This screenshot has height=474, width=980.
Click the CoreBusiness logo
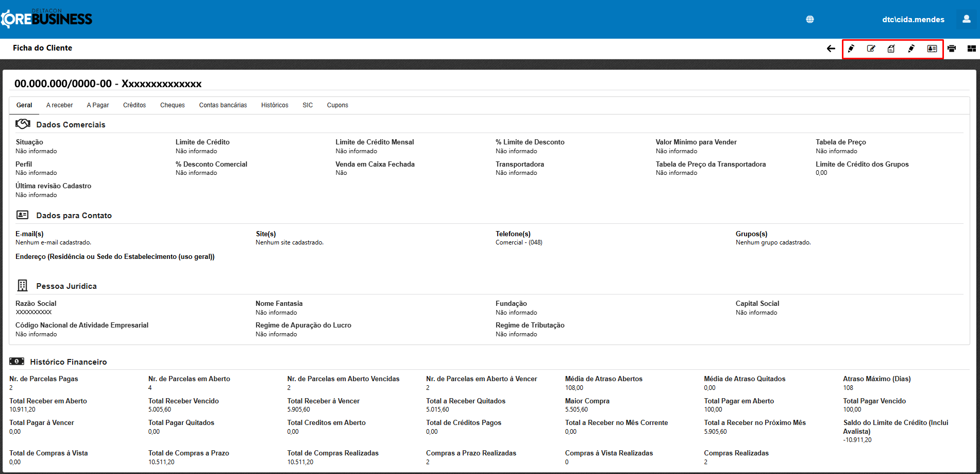click(x=46, y=19)
